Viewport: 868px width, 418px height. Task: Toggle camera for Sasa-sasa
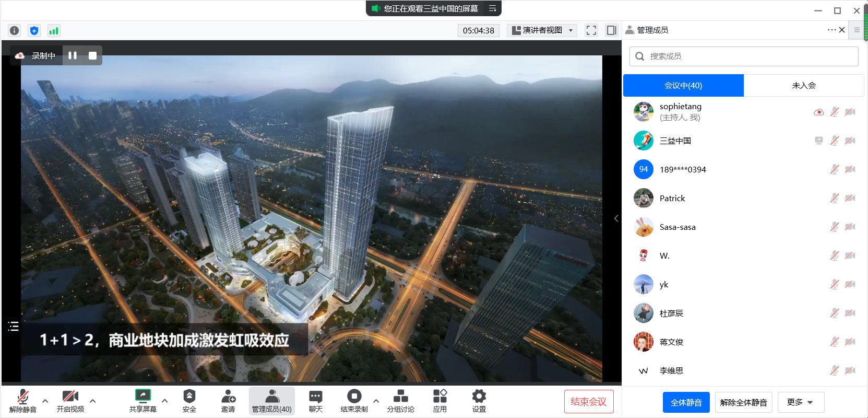click(x=850, y=227)
